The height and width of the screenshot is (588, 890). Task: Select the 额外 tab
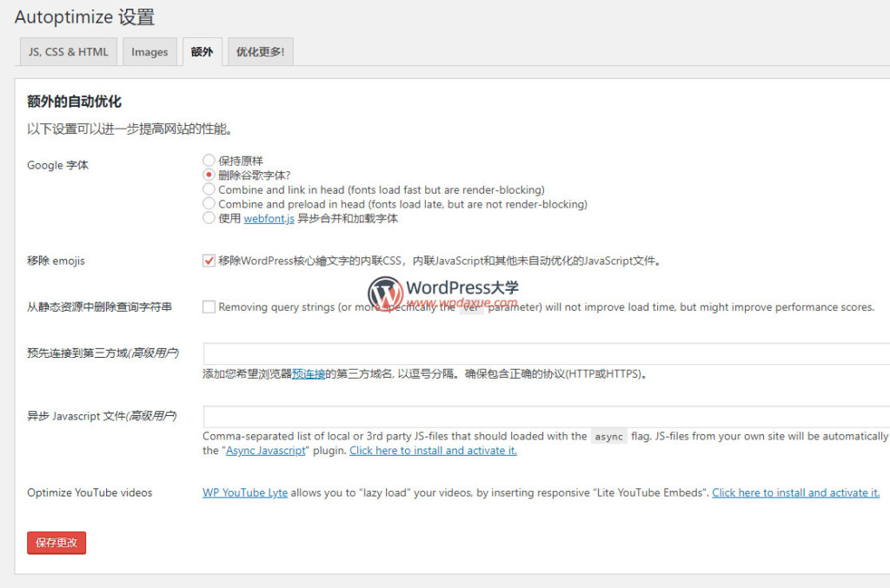coord(202,51)
